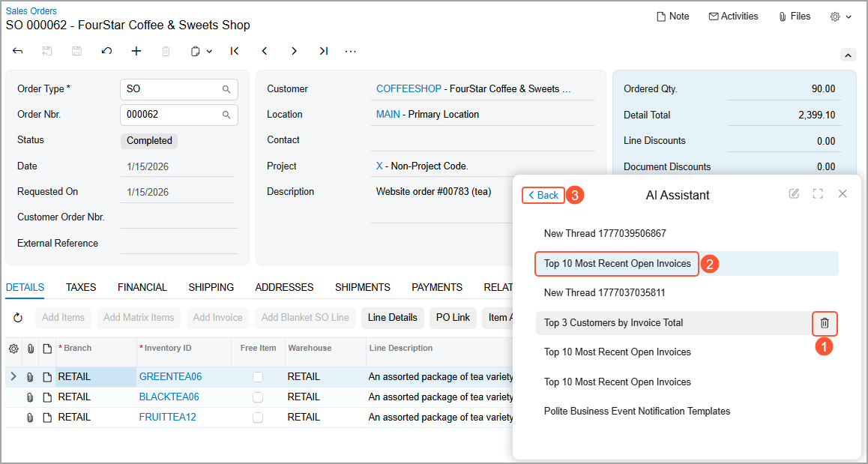Viewport: 868px width, 464px height.
Task: Click the Order Type field SO
Action: click(x=179, y=89)
